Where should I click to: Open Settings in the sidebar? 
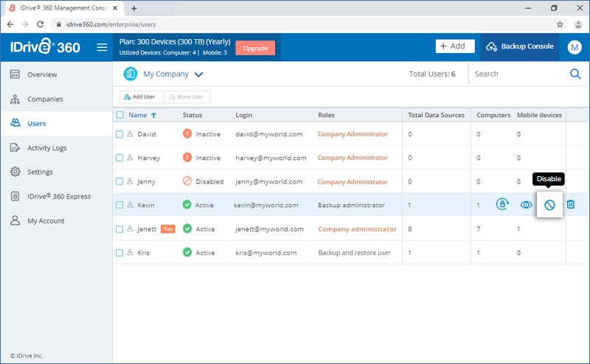57,172
